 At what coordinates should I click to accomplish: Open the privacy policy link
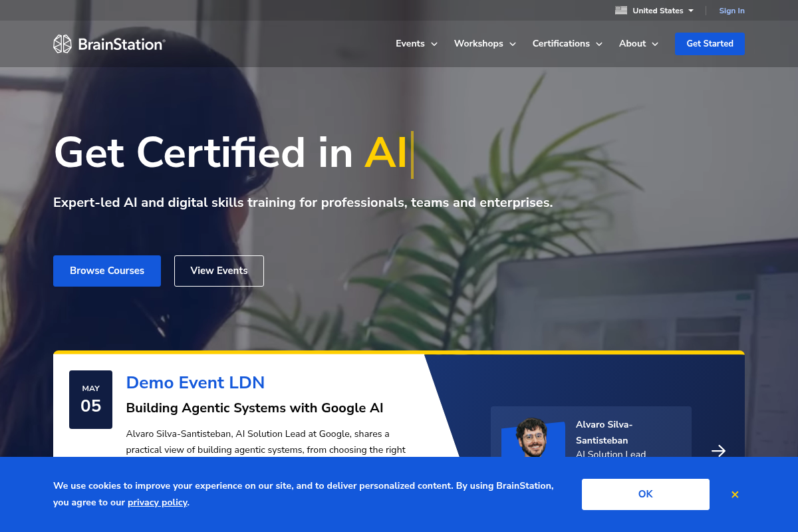pos(157,503)
